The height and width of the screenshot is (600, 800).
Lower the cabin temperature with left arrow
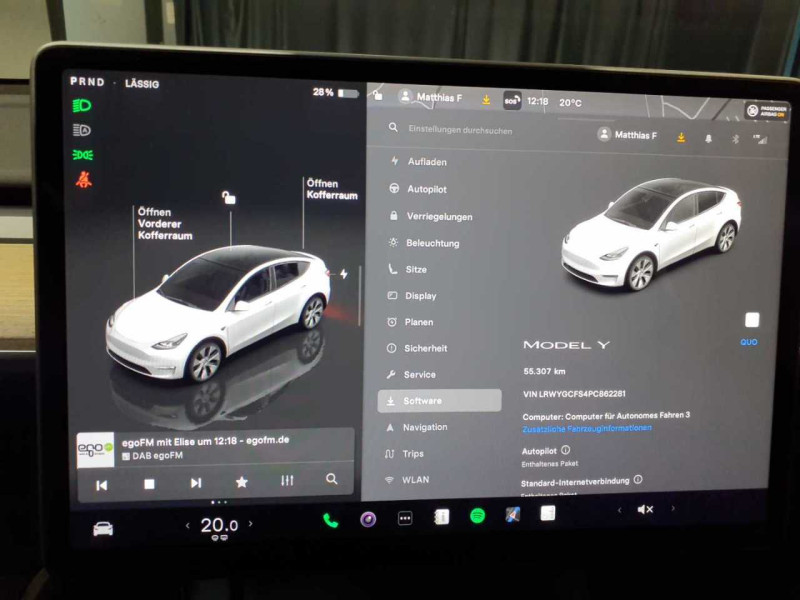pos(187,525)
